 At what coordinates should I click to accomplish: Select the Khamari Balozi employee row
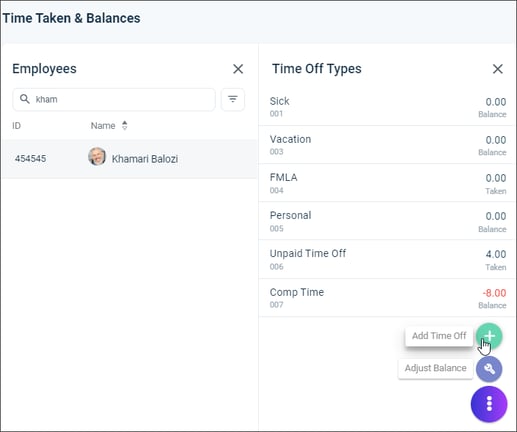click(129, 159)
